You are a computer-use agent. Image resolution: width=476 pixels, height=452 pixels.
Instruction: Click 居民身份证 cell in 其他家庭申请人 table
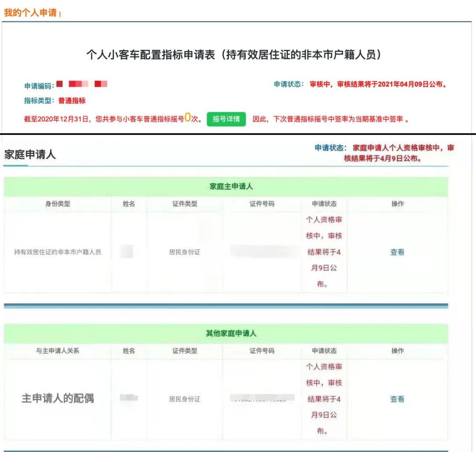185,399
